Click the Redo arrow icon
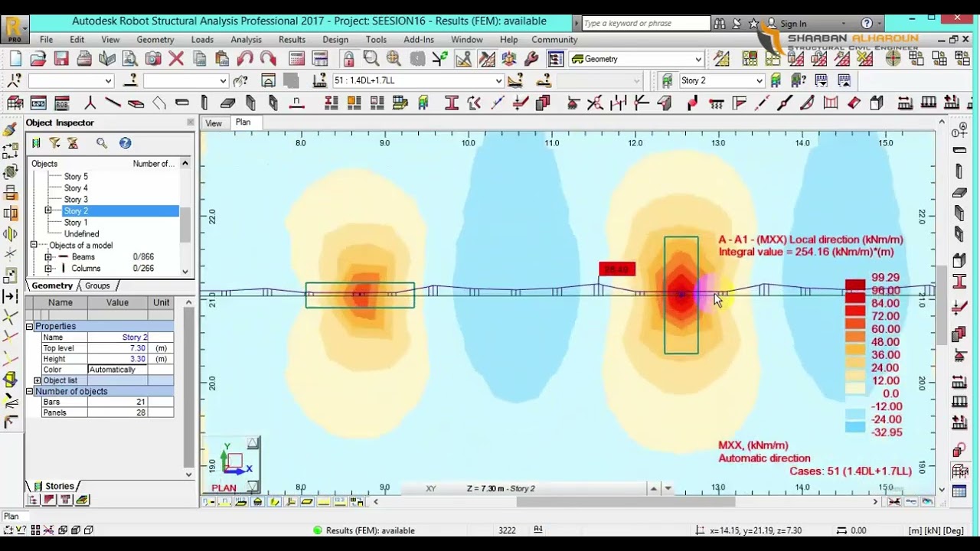980x551 pixels. [x=268, y=59]
